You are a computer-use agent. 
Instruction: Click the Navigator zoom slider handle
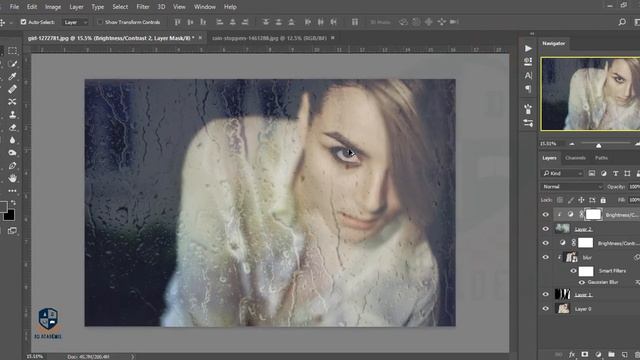[x=598, y=145]
